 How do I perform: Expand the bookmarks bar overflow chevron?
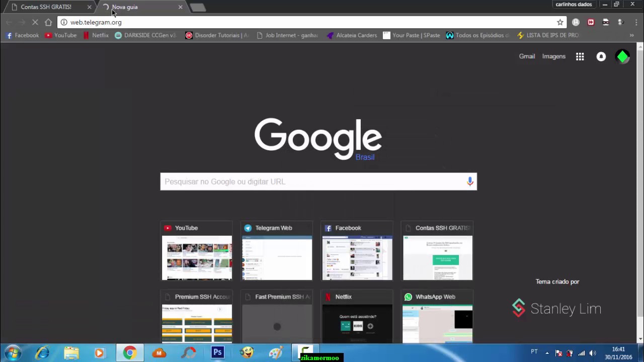coord(631,35)
